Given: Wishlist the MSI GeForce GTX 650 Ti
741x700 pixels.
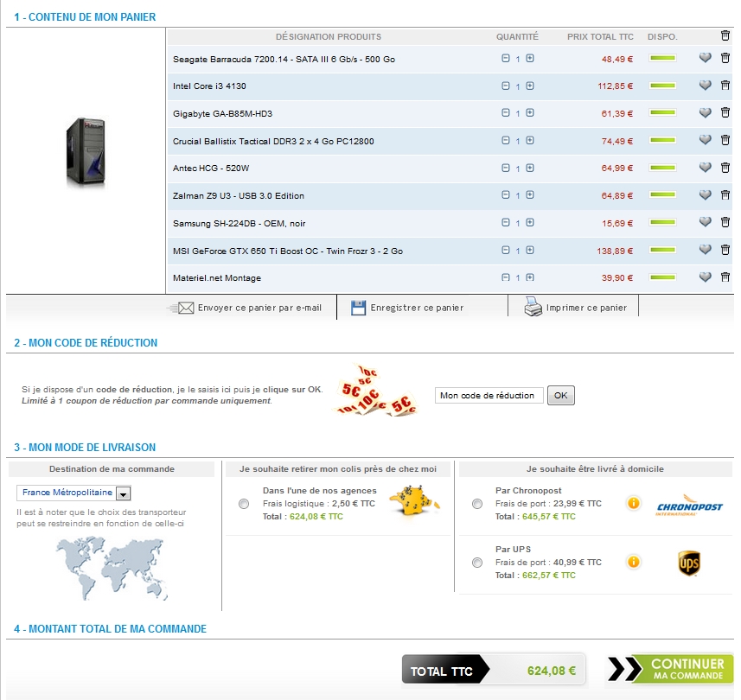Looking at the screenshot, I should click(x=705, y=250).
